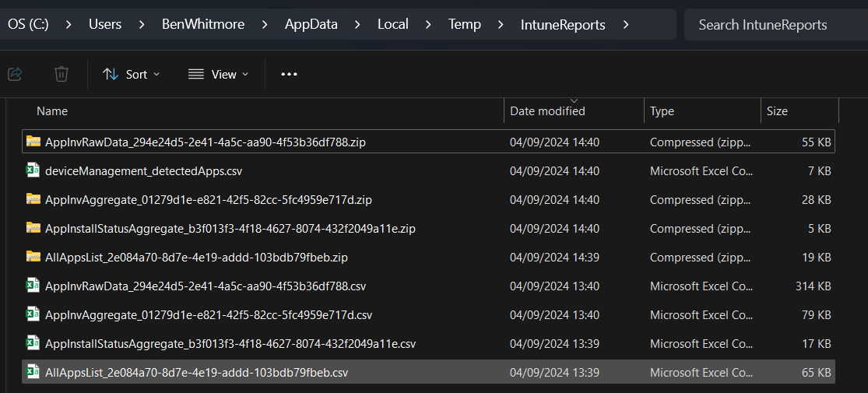Expand chevron after BenWhitmore breadcrumb
This screenshot has height=393, width=868.
click(x=265, y=24)
